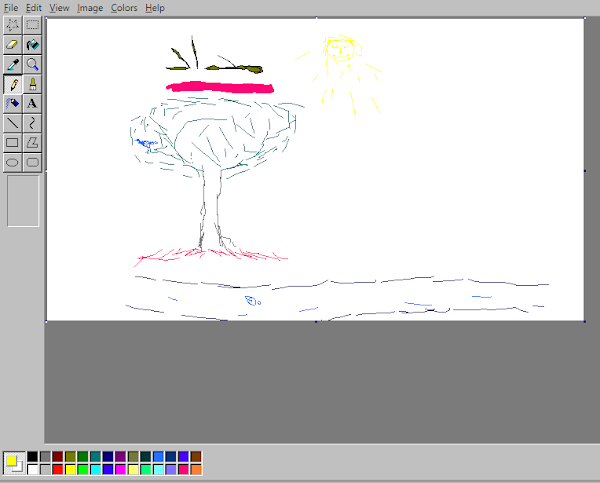Viewport: 600px width, 483px height.
Task: Pick the Fill With Color bucket tool
Action: [33, 45]
